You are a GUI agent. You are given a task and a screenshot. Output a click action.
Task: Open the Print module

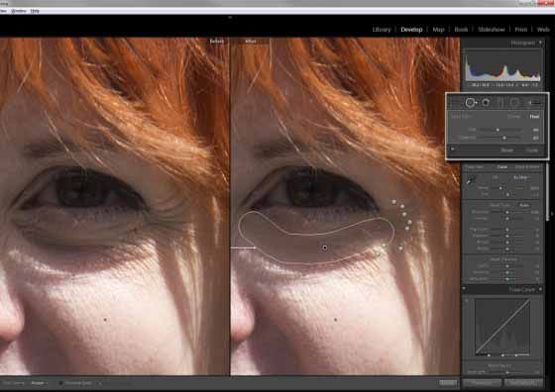click(x=520, y=30)
